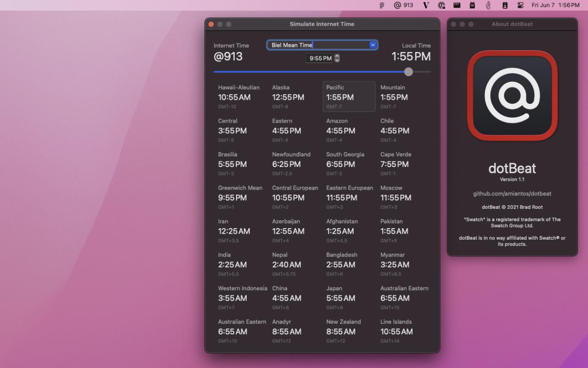Open the github.com/amiantos/dotbeat link
The width and height of the screenshot is (588, 368).
tap(512, 194)
